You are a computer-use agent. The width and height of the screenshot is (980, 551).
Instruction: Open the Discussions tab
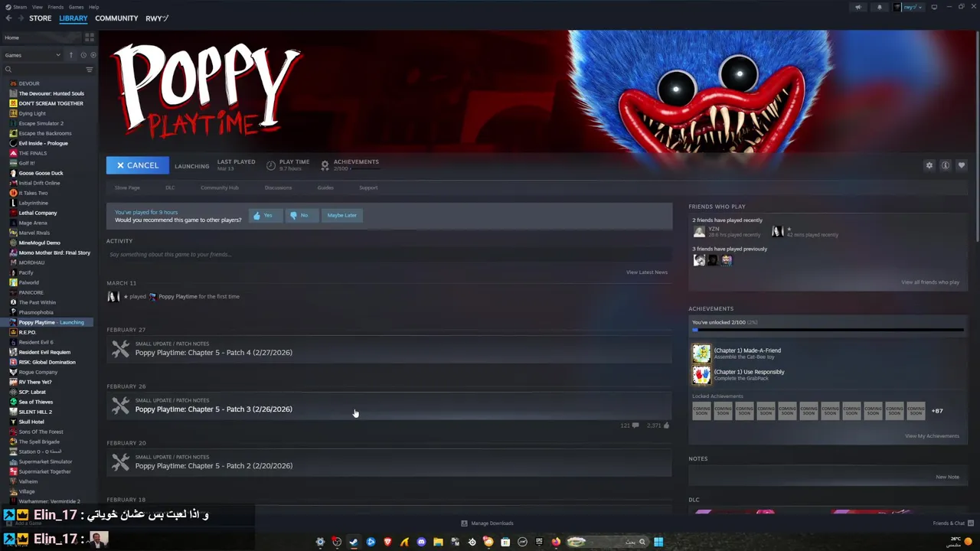tap(278, 187)
